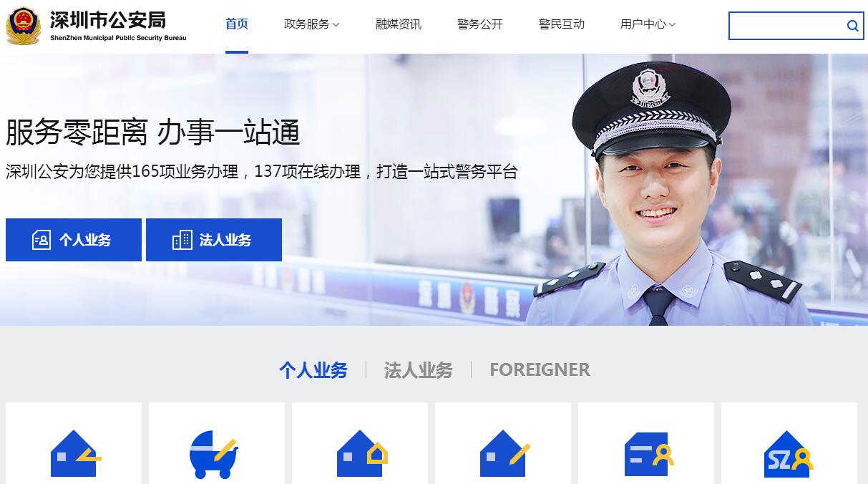
Task: Open the 警务公开 menu item
Action: 480,24
